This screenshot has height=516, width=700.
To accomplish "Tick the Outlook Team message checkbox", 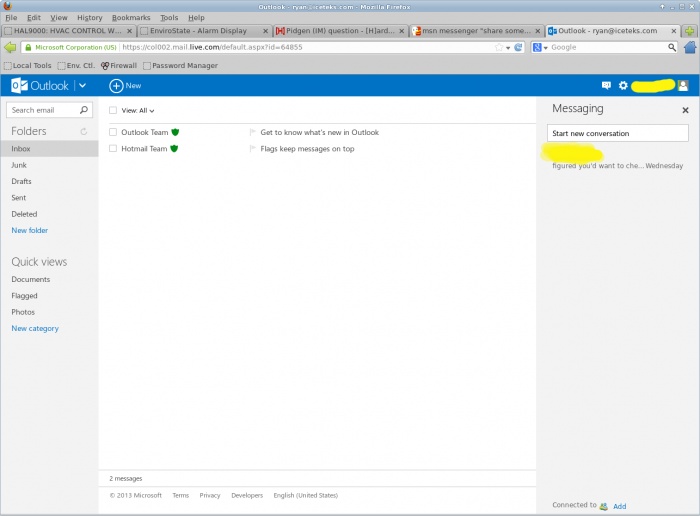I will 113,132.
